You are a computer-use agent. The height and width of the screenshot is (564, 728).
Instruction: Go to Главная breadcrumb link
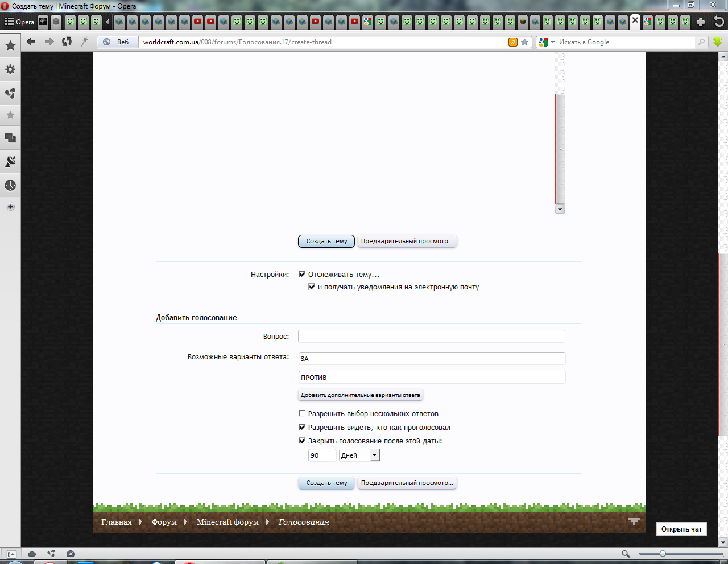coord(117,522)
